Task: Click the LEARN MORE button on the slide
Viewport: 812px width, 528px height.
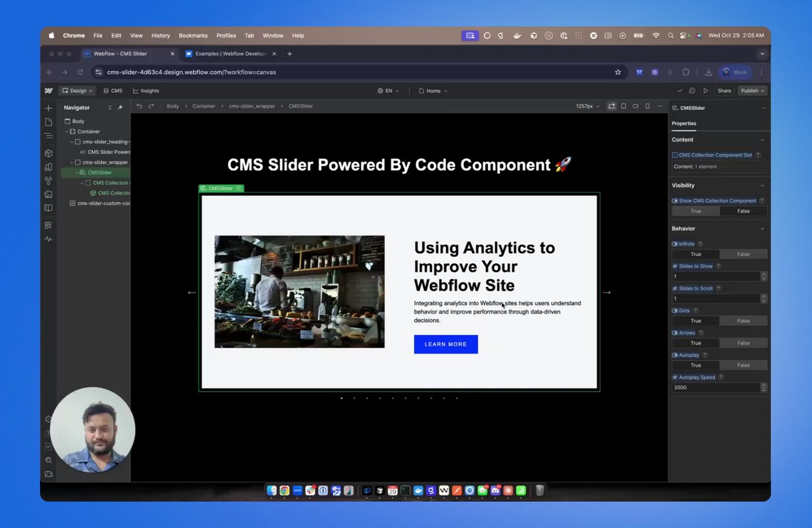Action: [x=446, y=344]
